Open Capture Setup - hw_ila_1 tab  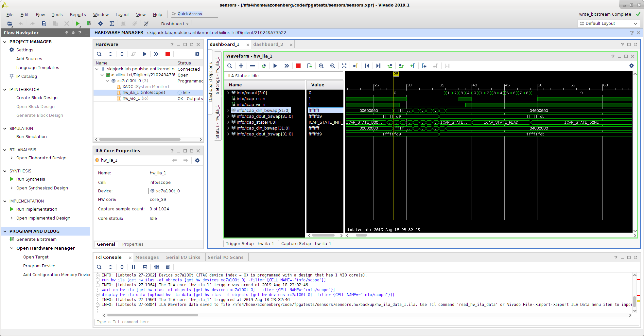pos(306,244)
